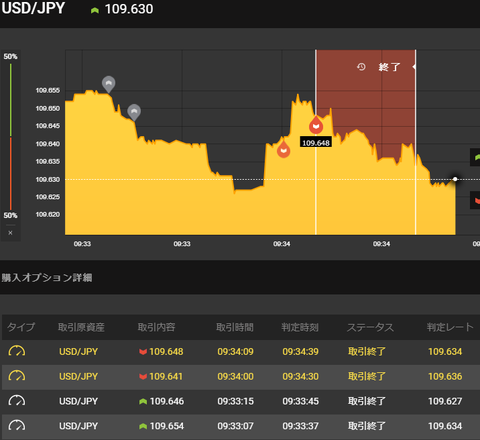The image size is (480, 440).
Task: Click the タイプ column header
Action: click(21, 327)
